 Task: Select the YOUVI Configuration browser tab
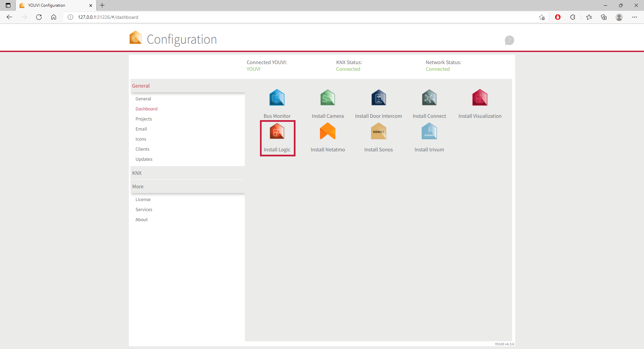click(x=56, y=5)
